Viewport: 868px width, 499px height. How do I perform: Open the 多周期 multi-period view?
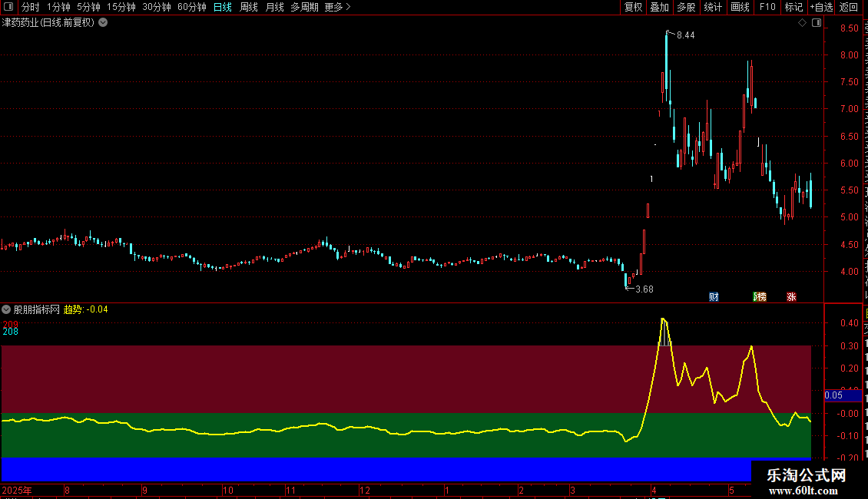click(x=304, y=7)
